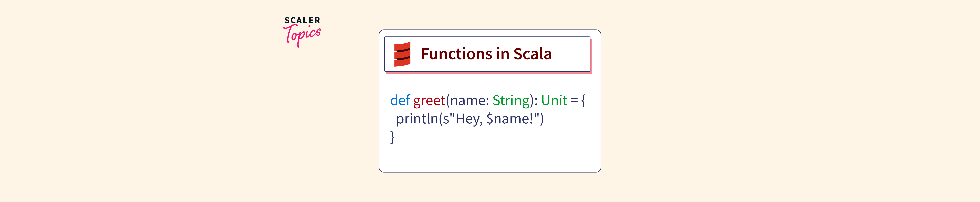Click the Hey text inside the string
The height and width of the screenshot is (202, 980).
467,119
